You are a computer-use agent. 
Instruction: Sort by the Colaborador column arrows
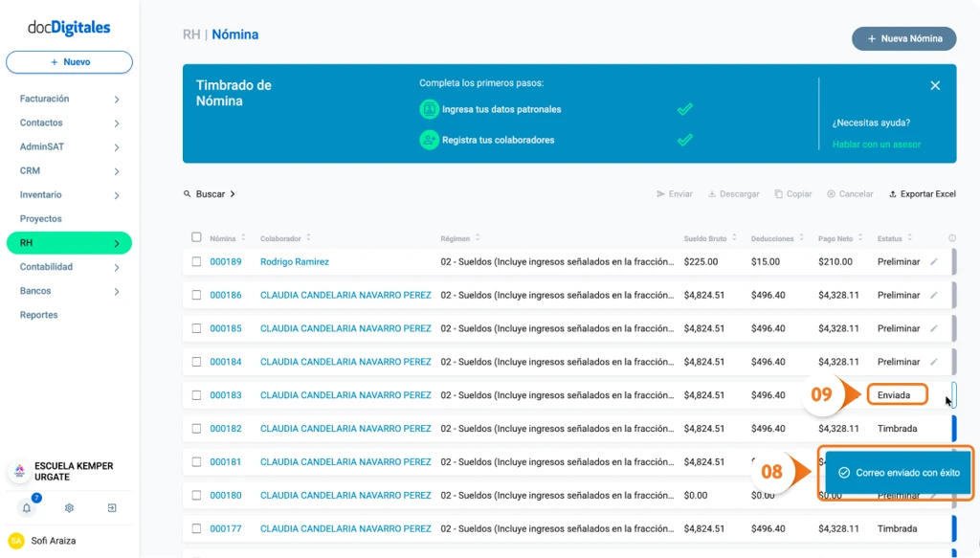coord(308,238)
